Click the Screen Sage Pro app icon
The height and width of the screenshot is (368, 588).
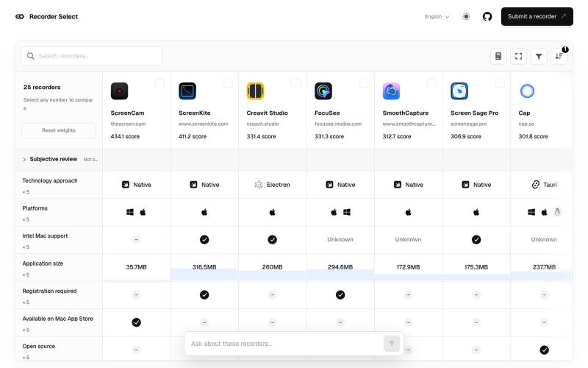pos(459,91)
